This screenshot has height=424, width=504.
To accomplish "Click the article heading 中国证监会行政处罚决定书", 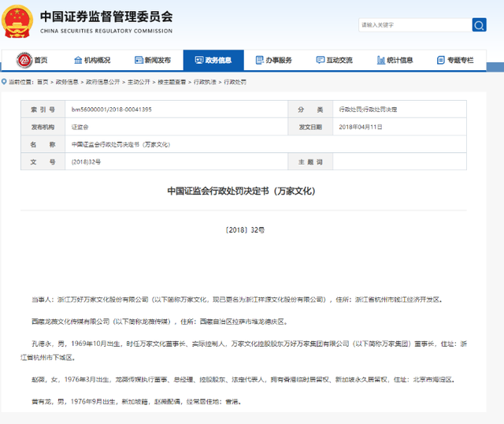I will (242, 191).
